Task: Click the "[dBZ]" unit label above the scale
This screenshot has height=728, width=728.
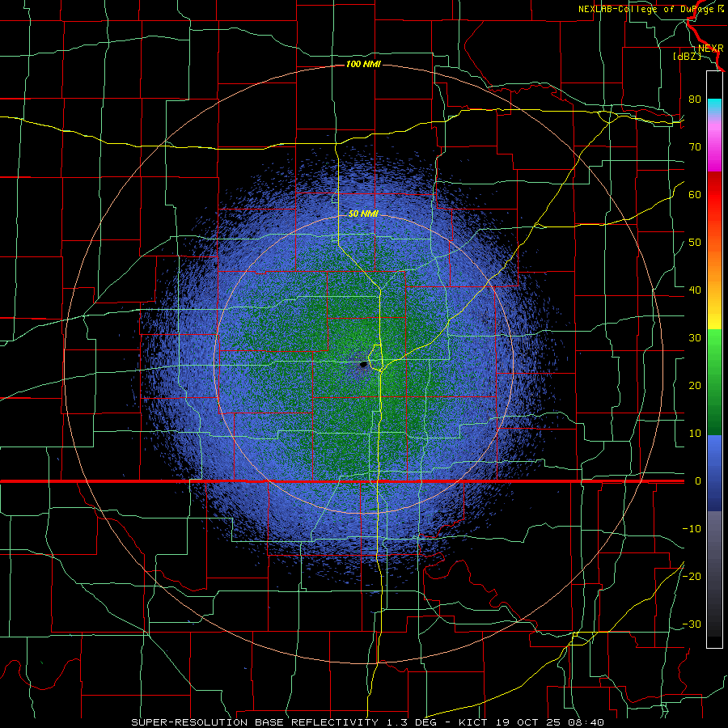Action: click(x=688, y=57)
